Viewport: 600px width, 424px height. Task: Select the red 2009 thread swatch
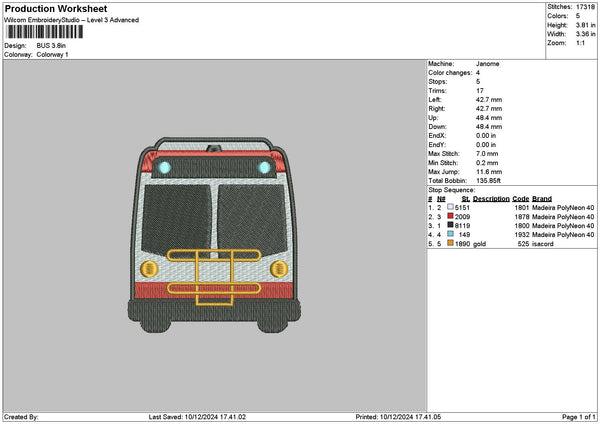(449, 216)
